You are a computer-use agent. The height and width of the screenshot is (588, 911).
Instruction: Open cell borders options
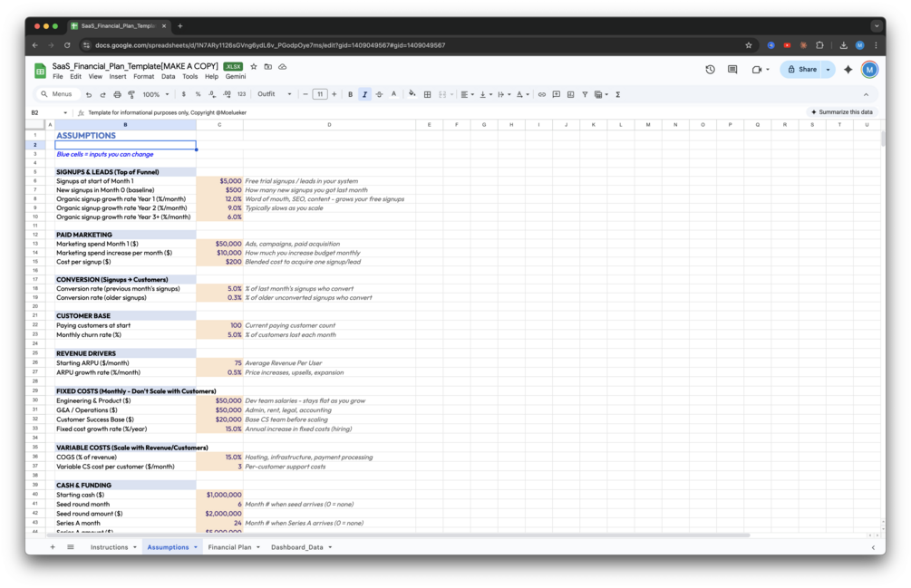pyautogui.click(x=428, y=94)
